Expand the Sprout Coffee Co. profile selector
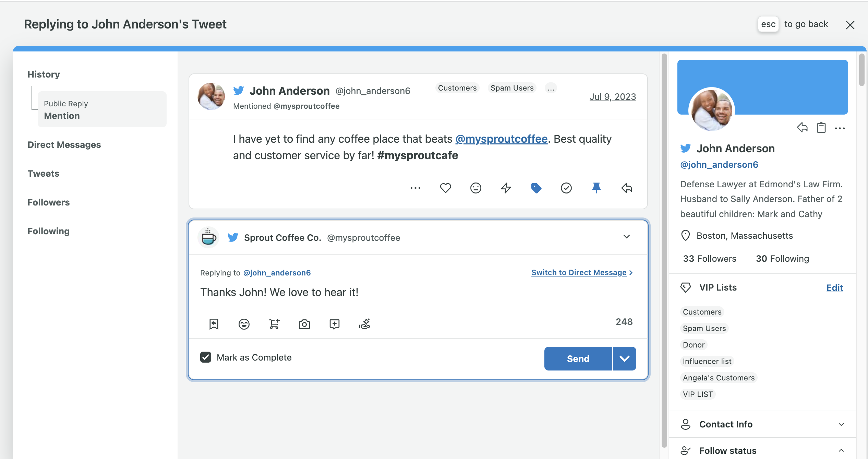868x459 pixels. (x=627, y=237)
